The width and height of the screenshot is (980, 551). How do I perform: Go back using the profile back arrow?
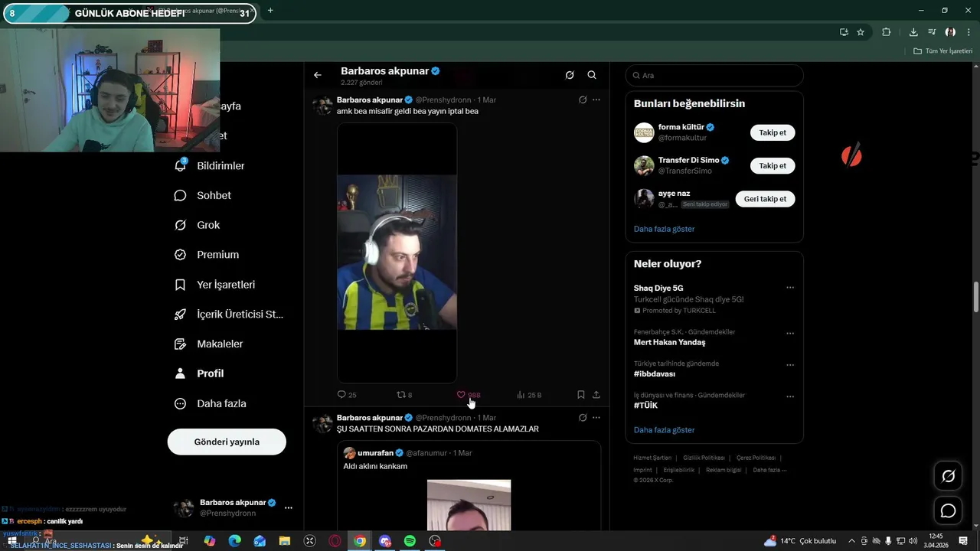click(x=318, y=75)
